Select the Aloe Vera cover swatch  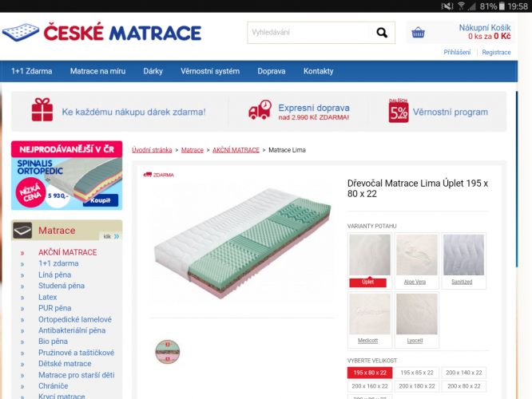[x=417, y=260]
